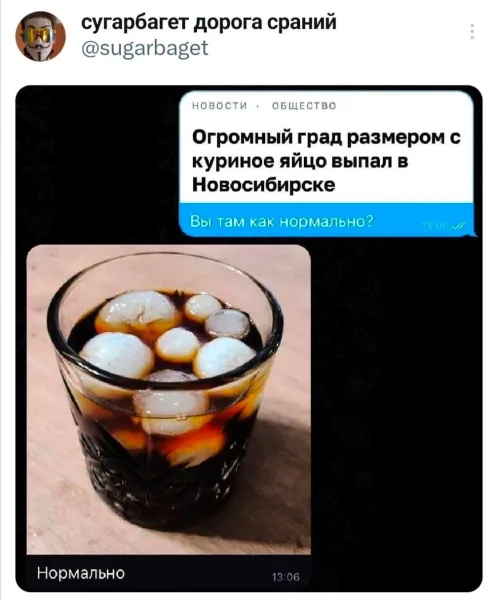Open the @sugarbaget handle link
Viewport: 495px width, 600px height.
145,48
